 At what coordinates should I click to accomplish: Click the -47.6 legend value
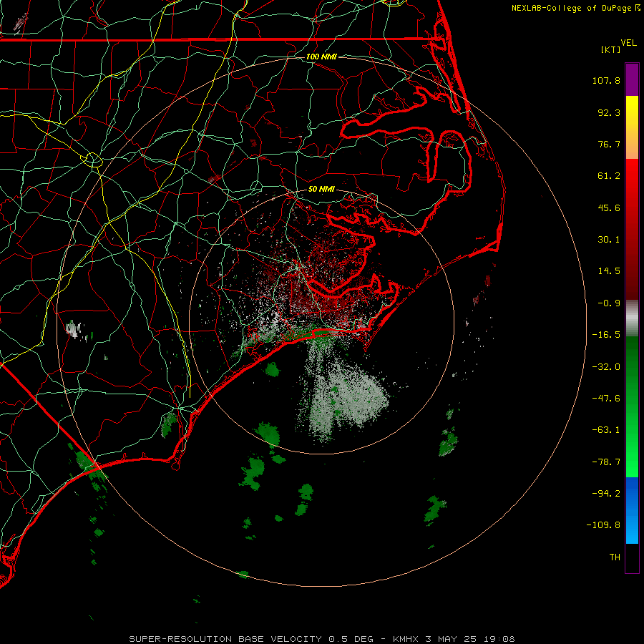[606, 399]
